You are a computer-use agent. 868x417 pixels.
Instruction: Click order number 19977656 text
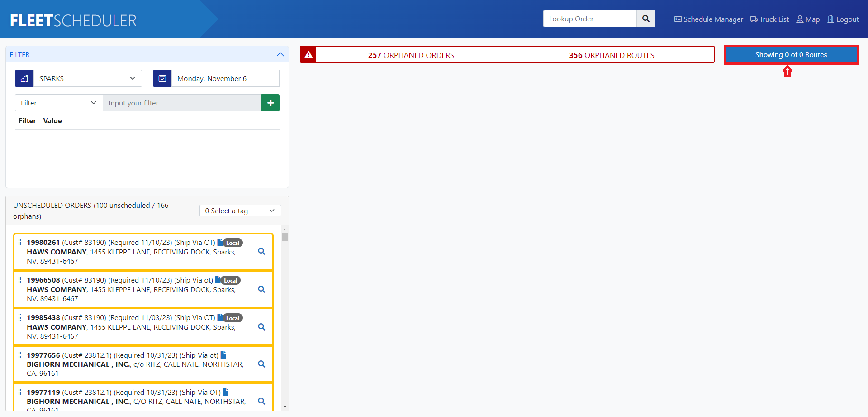click(x=43, y=355)
